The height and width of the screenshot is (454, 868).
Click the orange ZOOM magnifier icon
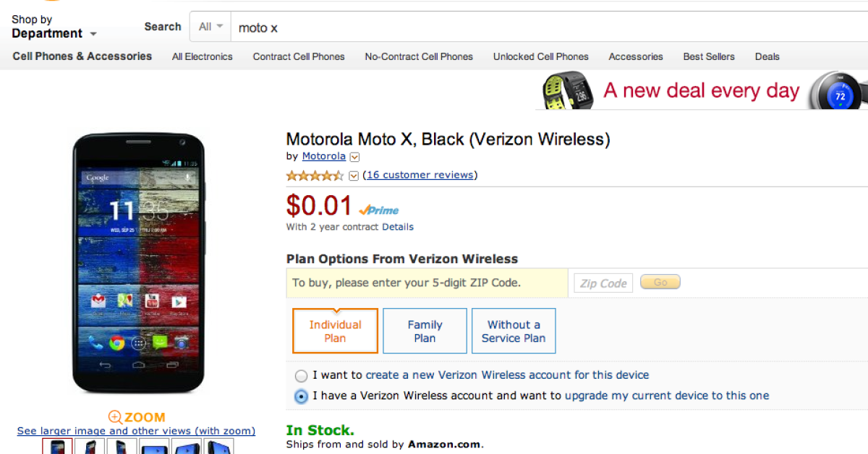click(x=115, y=417)
